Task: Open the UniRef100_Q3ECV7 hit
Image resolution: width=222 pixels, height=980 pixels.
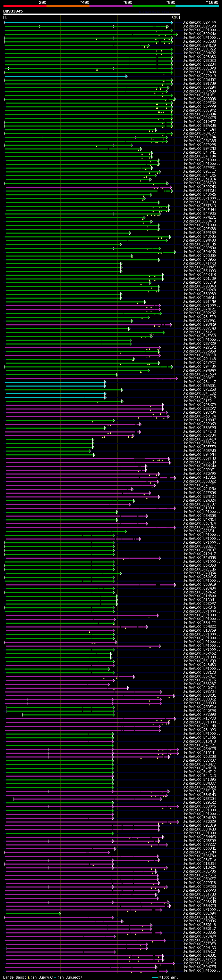Action: [x=199, y=408]
